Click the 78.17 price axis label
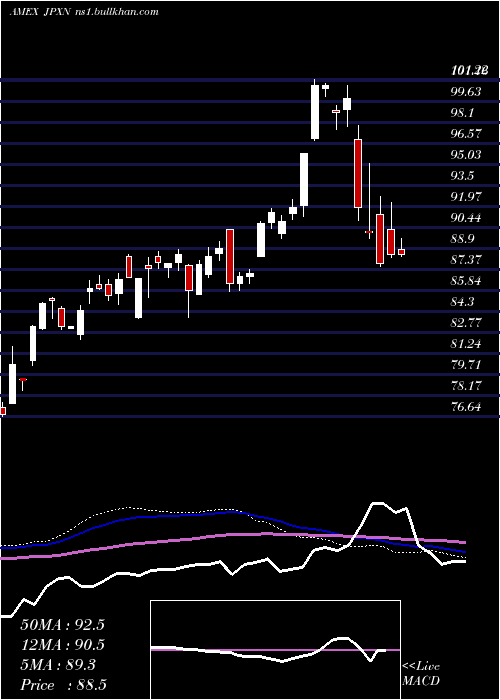The width and height of the screenshot is (500, 700). tap(466, 385)
